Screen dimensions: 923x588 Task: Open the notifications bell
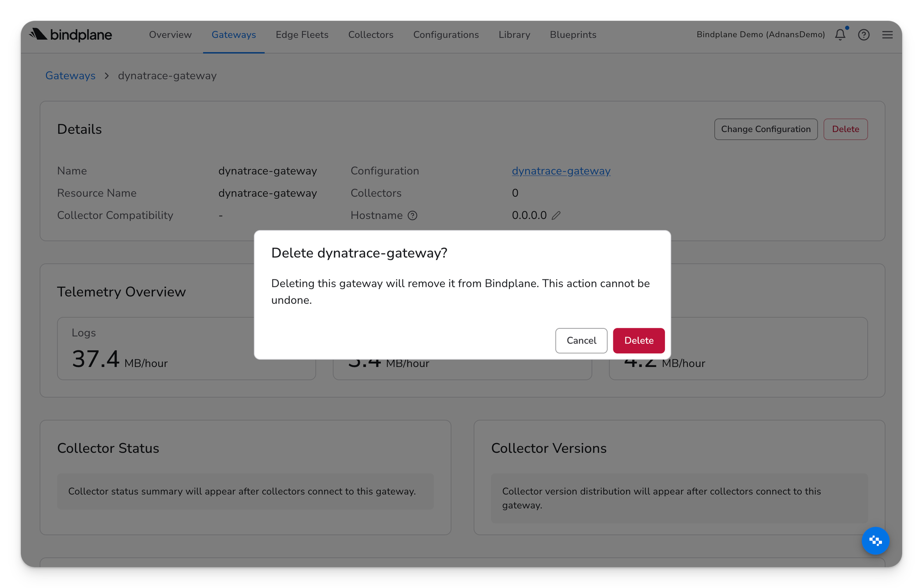pyautogui.click(x=840, y=35)
